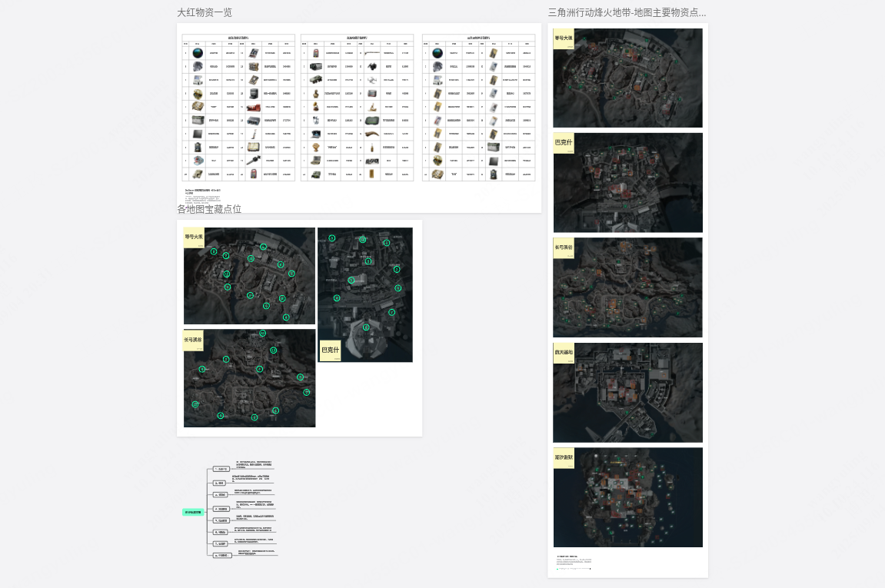The width and height of the screenshot is (885, 588).
Task: Click the 潮汐监狱 sticky label
Action: click(564, 458)
